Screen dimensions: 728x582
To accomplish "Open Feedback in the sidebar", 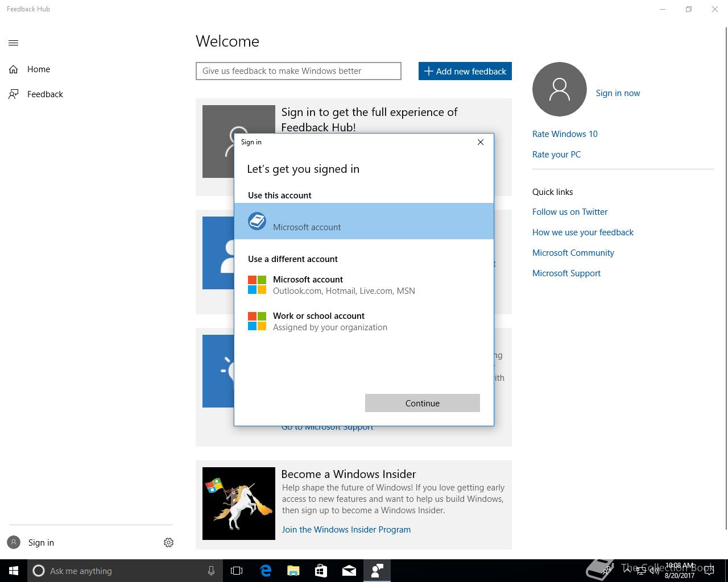I will coord(45,94).
